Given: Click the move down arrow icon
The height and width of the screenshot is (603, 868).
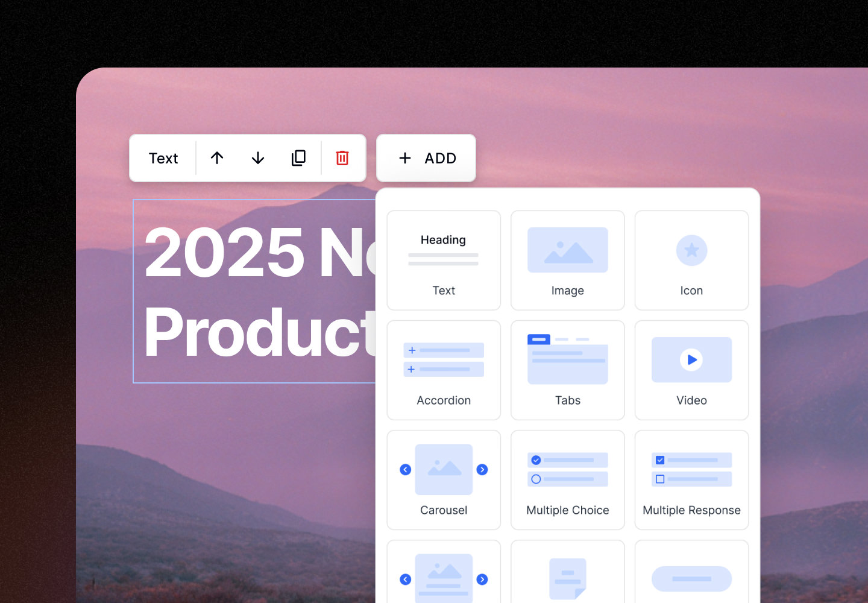Looking at the screenshot, I should tap(258, 158).
